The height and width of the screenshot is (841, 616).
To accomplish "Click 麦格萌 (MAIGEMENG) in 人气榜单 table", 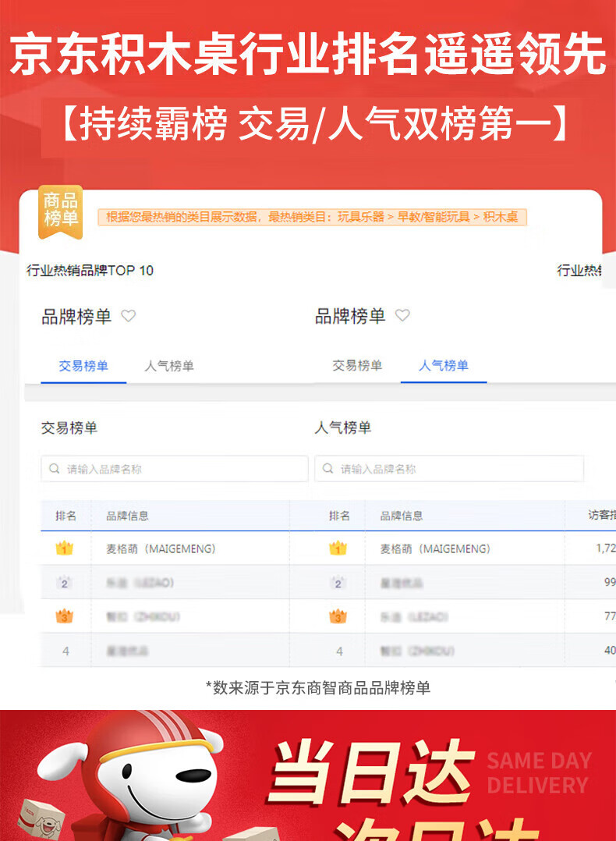I will (435, 548).
